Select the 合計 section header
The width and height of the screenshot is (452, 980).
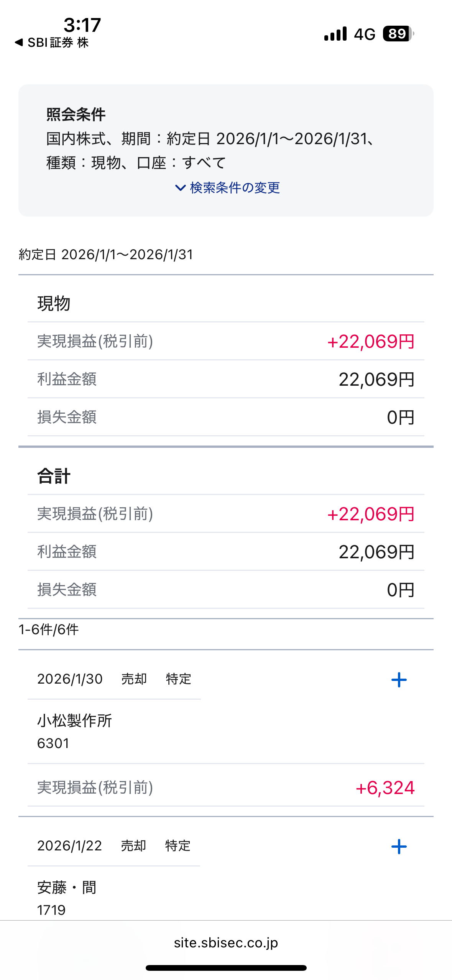point(54,476)
